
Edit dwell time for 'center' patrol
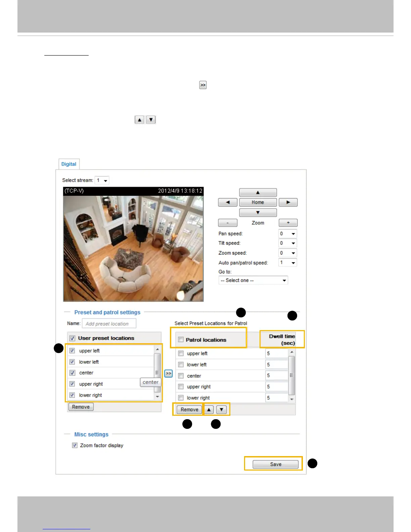coord(277,375)
